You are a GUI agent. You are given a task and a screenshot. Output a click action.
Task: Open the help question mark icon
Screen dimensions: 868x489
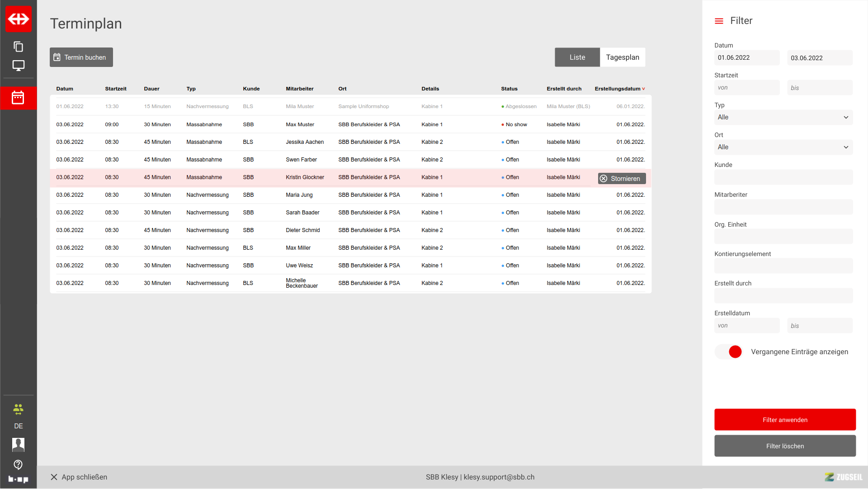pos(18,465)
